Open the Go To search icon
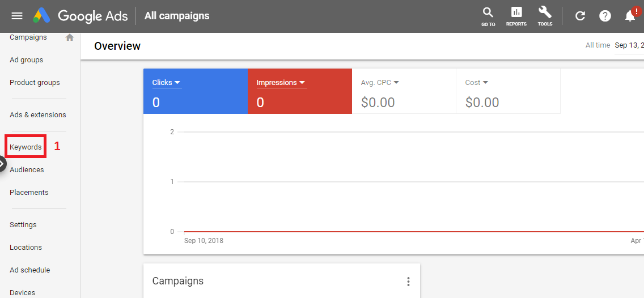644x298 pixels. 488,16
